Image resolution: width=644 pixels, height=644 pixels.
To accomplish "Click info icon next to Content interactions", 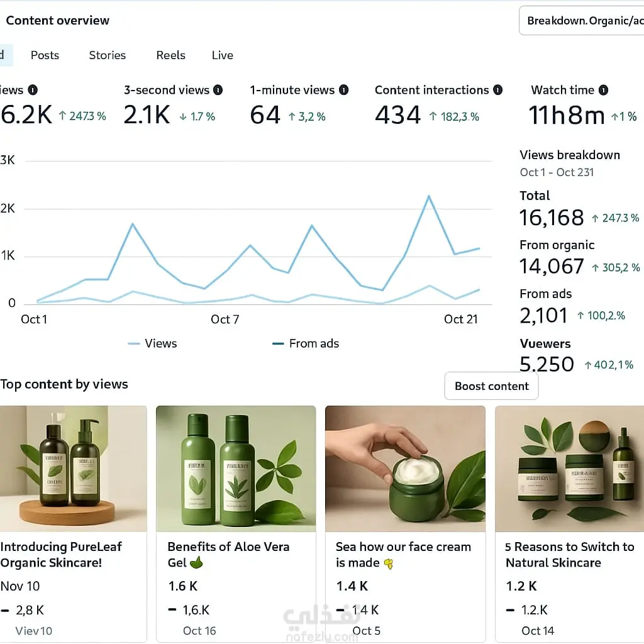I will [498, 90].
